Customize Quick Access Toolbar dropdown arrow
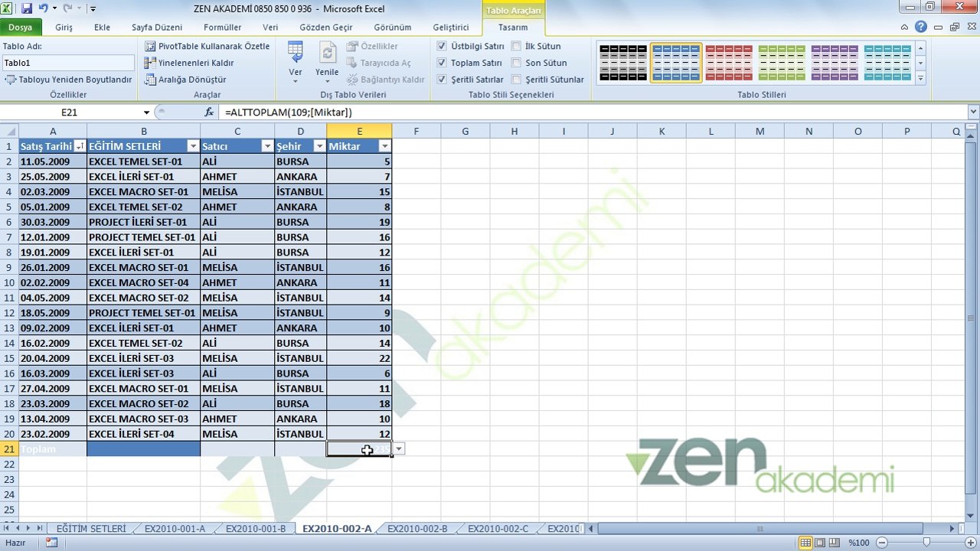980x551 pixels. (x=93, y=9)
